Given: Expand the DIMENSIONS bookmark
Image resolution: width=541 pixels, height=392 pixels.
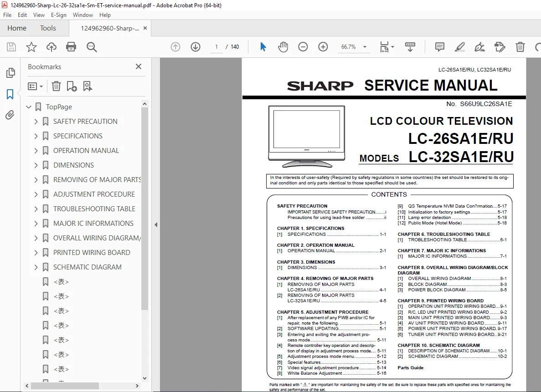Looking at the screenshot, I should (x=36, y=165).
